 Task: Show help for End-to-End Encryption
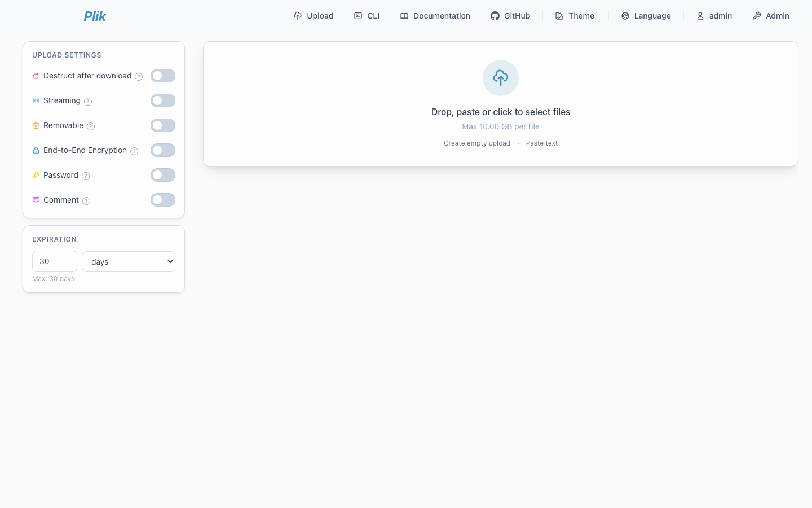click(x=134, y=151)
